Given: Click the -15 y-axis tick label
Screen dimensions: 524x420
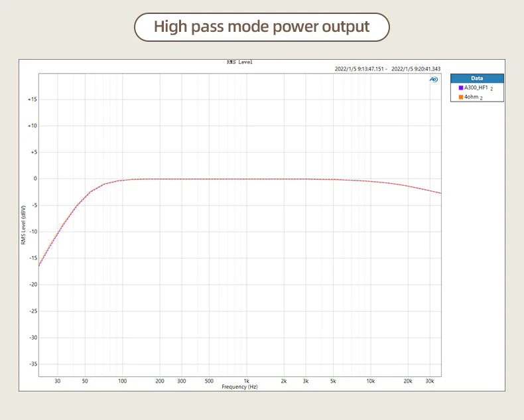Looking at the screenshot, I should 33,258.
